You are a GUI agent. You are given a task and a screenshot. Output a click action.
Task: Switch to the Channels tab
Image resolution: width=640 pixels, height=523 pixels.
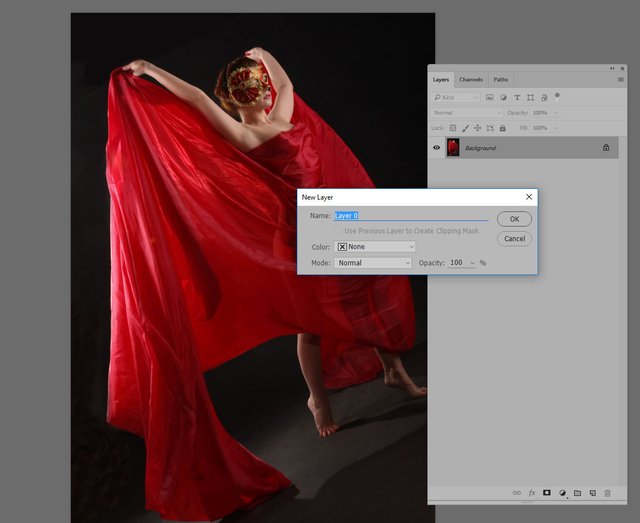471,79
